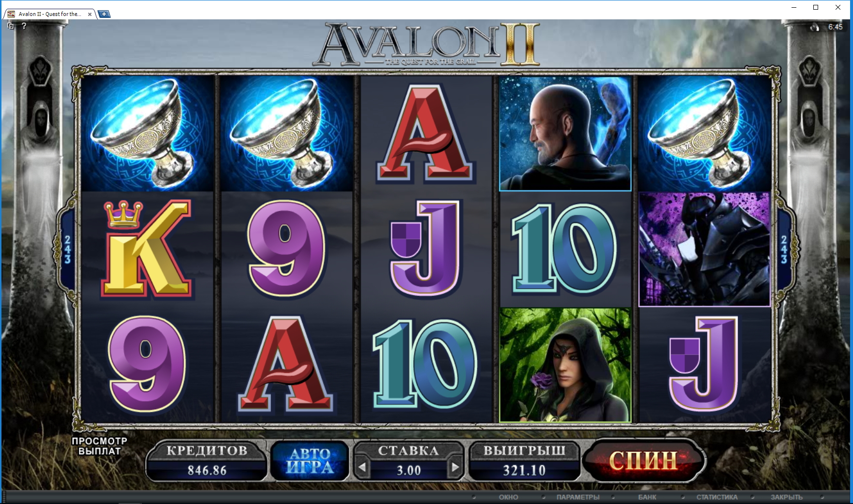Open the help question mark icon
This screenshot has width=853, height=504.
(24, 26)
